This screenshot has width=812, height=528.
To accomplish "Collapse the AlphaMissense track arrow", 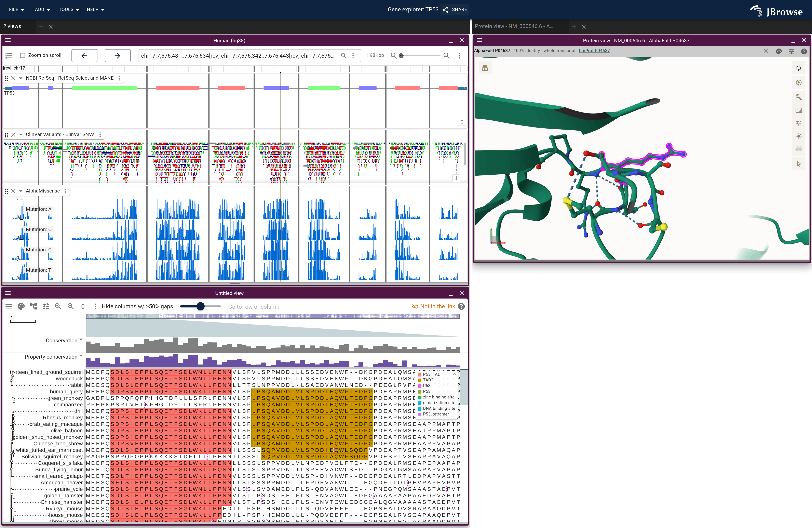I will pyautogui.click(x=21, y=191).
